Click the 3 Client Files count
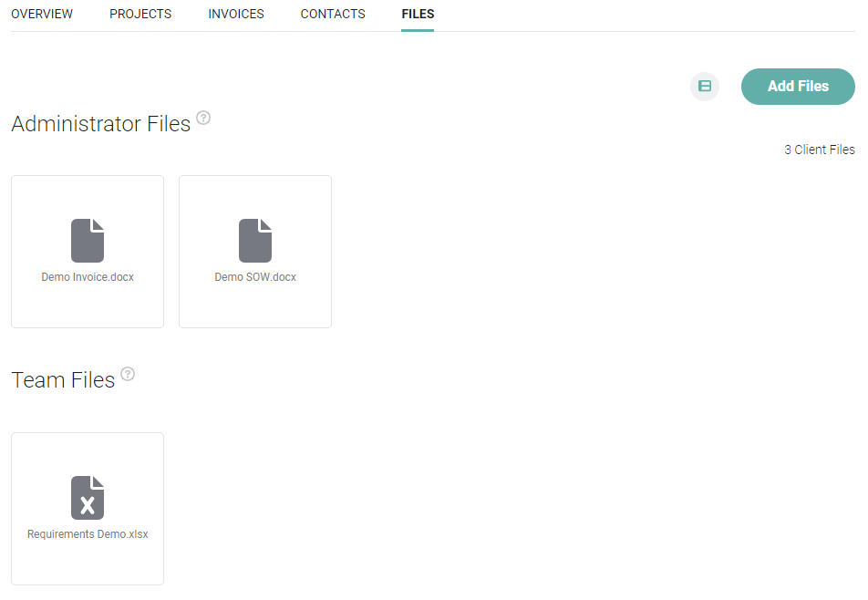868x600 pixels. (x=819, y=150)
